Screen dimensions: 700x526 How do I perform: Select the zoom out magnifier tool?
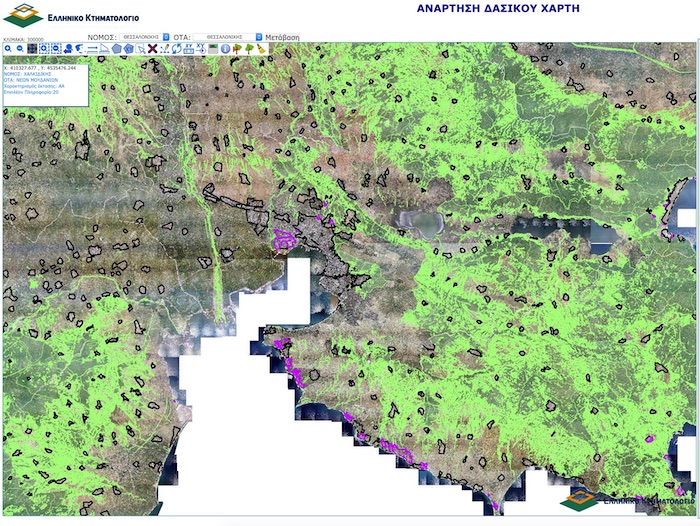click(x=20, y=48)
